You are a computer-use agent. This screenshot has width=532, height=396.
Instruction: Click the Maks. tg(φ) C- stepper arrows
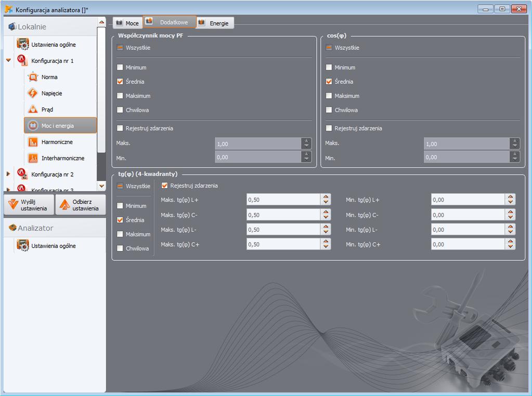pos(326,214)
